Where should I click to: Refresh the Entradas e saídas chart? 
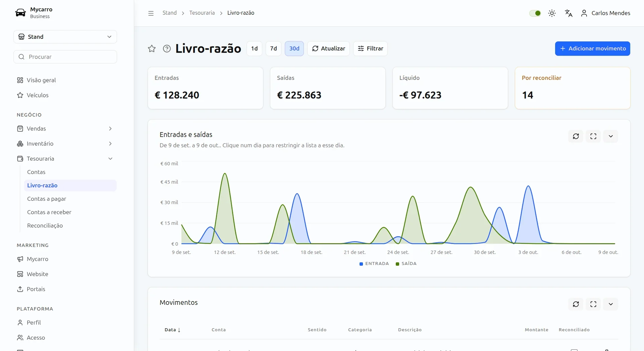pyautogui.click(x=576, y=136)
